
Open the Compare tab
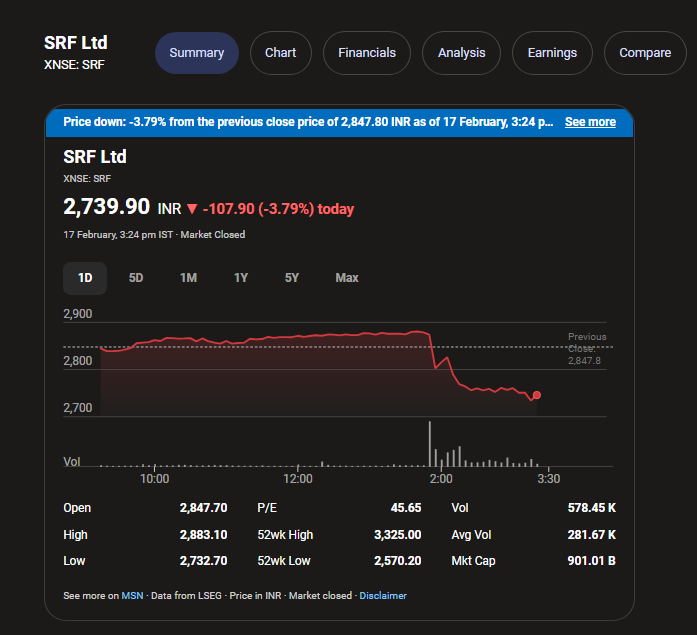coord(645,53)
